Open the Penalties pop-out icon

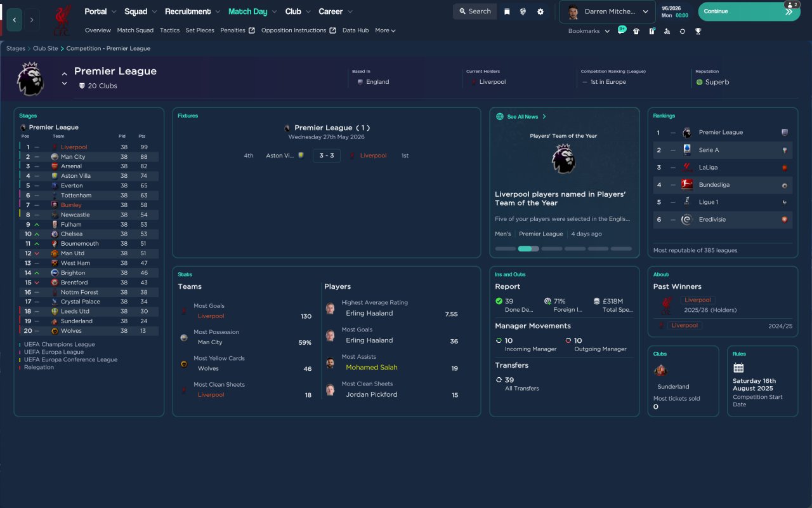pos(252,30)
